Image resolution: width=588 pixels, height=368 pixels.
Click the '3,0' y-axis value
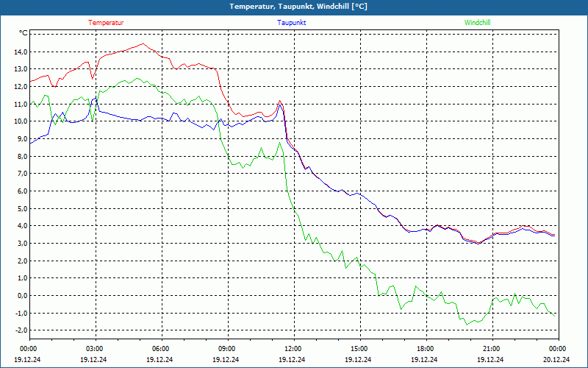pyautogui.click(x=22, y=243)
